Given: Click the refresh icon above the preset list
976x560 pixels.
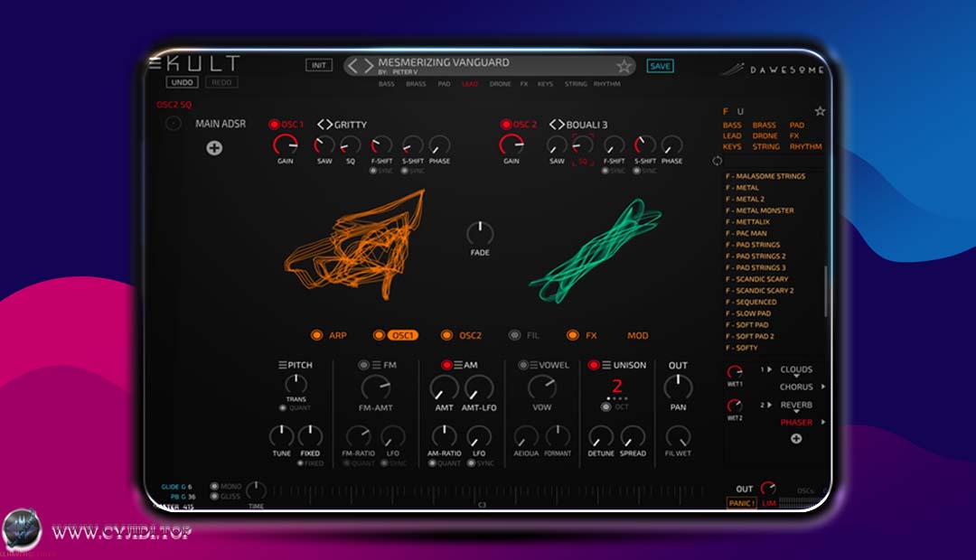Looking at the screenshot, I should tap(718, 161).
